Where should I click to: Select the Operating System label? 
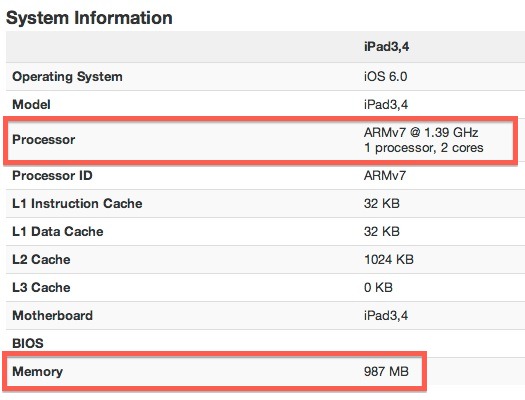pos(67,77)
